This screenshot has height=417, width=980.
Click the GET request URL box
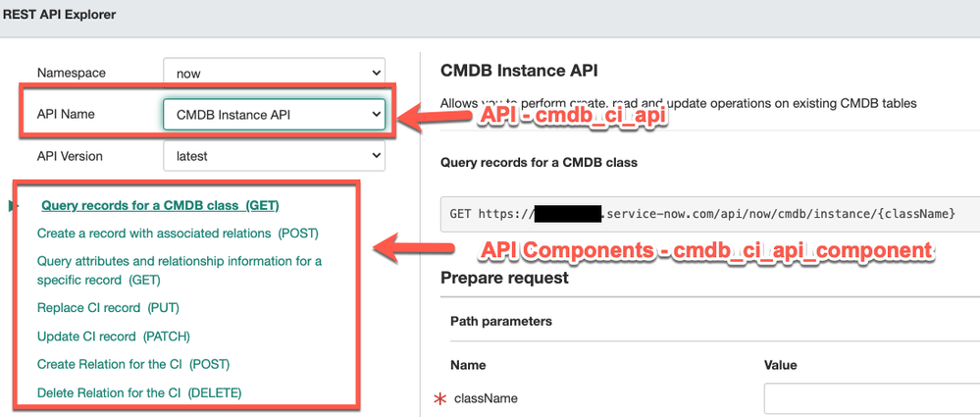[x=710, y=214]
